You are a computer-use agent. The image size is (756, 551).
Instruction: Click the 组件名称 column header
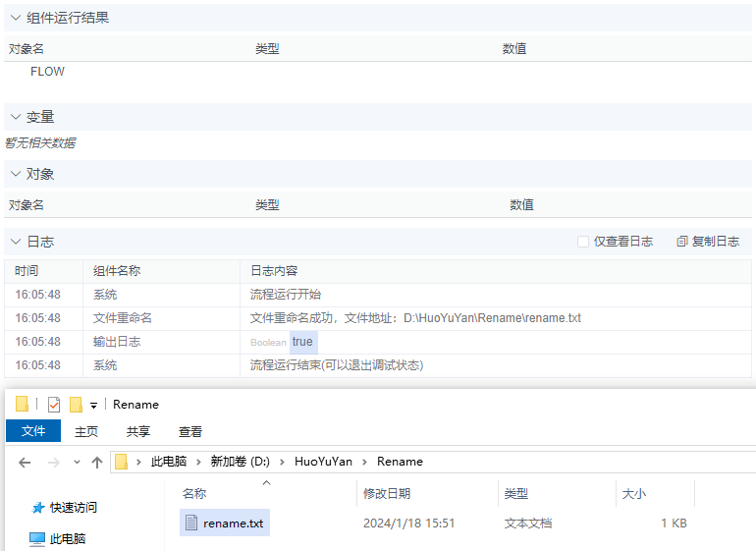[117, 271]
